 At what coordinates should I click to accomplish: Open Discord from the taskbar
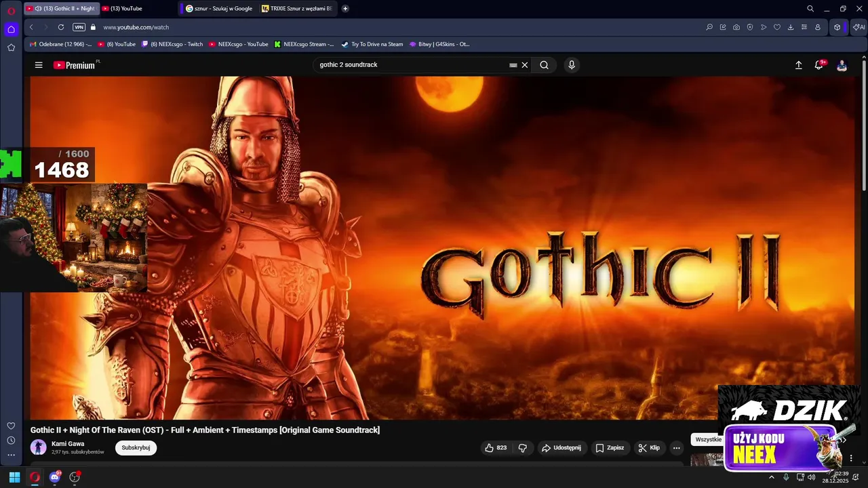[x=55, y=477]
